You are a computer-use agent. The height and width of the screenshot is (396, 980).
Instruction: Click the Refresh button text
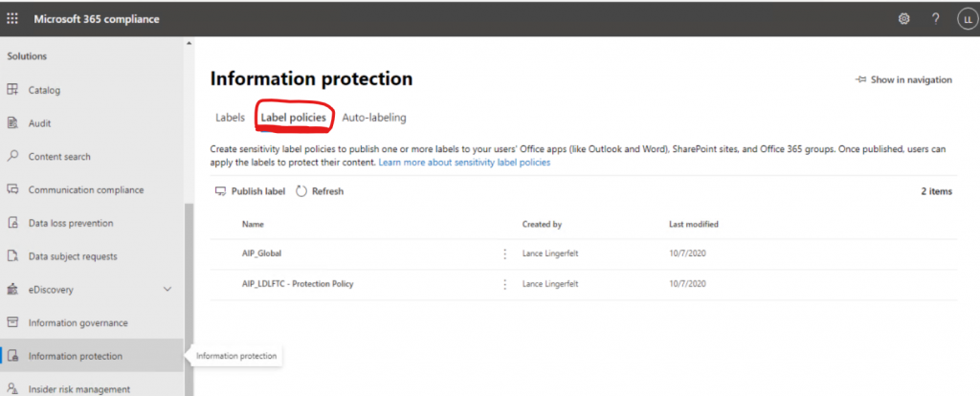pyautogui.click(x=327, y=191)
